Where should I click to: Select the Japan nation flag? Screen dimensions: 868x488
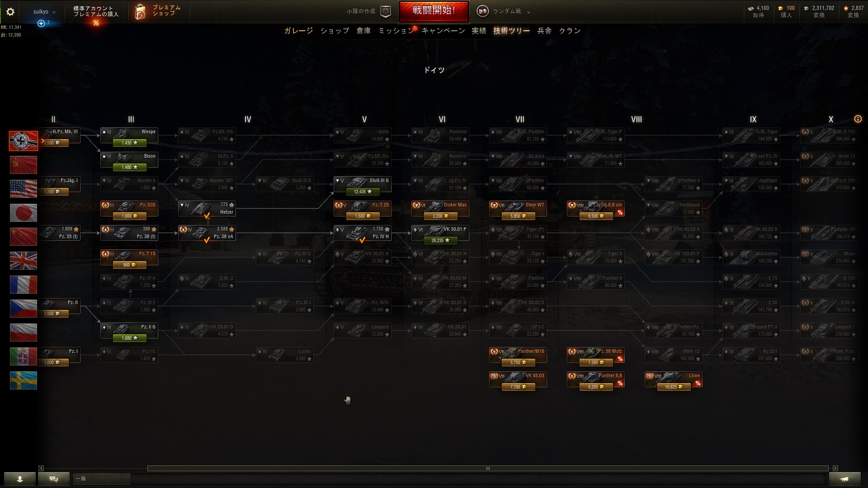coord(24,213)
